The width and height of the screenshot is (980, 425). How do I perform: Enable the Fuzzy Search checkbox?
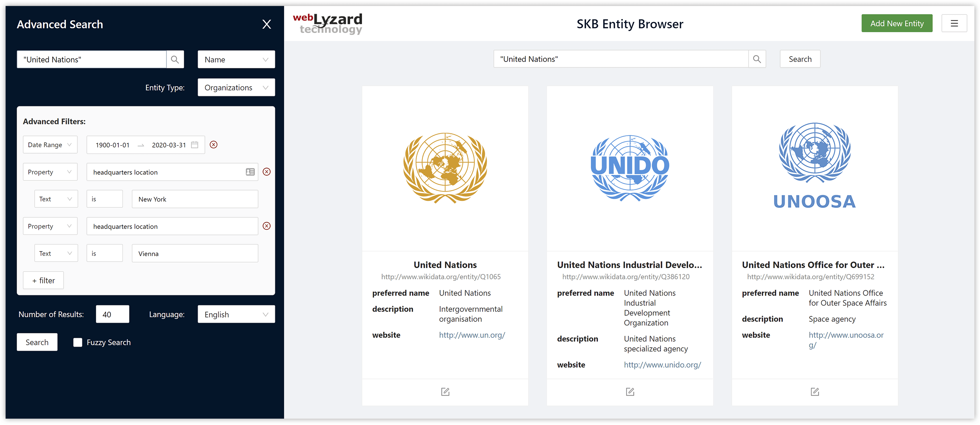pyautogui.click(x=78, y=342)
